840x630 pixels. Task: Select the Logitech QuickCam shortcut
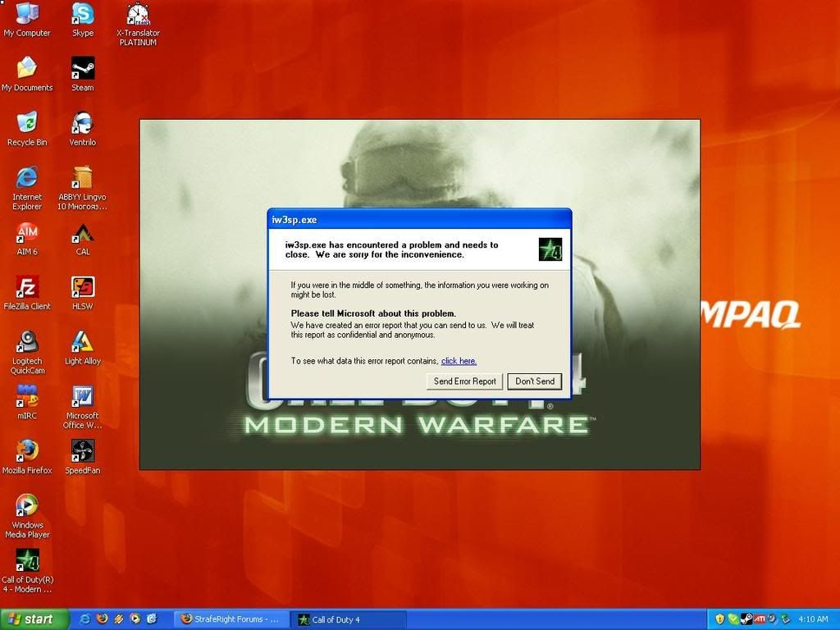(x=27, y=353)
